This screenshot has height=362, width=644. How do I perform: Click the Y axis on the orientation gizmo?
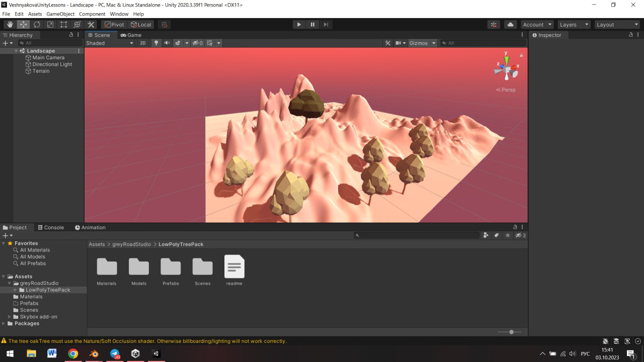[506, 60]
